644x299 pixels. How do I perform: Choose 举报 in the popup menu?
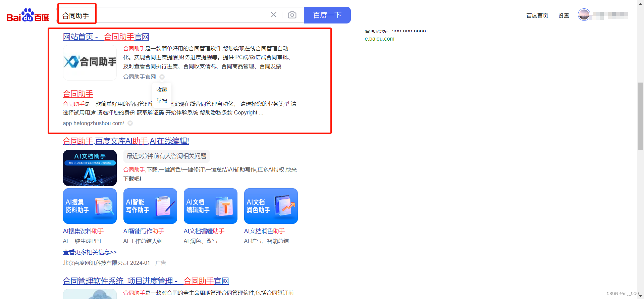point(162,101)
